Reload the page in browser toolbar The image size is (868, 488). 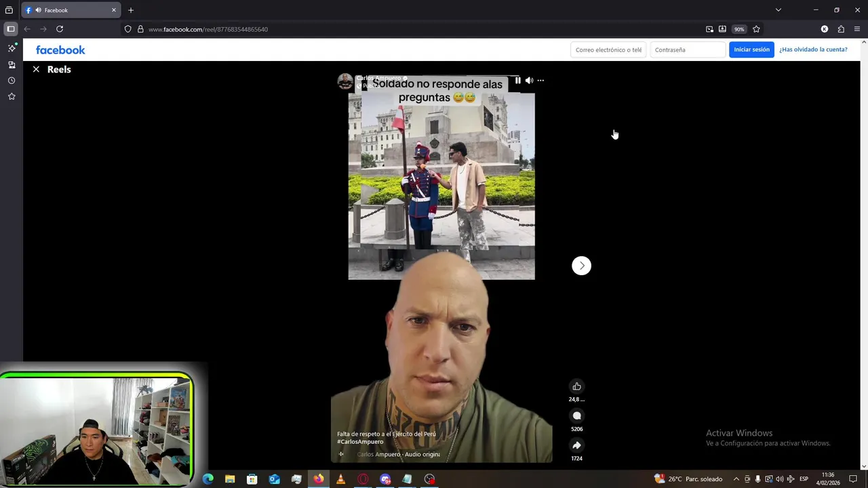(60, 29)
